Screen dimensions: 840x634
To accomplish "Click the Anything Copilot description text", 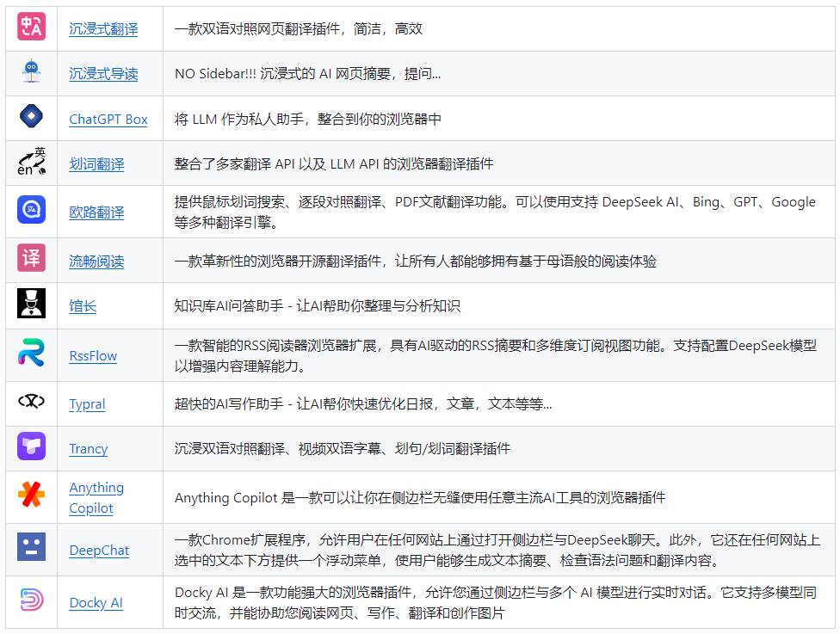I will pyautogui.click(x=420, y=497).
